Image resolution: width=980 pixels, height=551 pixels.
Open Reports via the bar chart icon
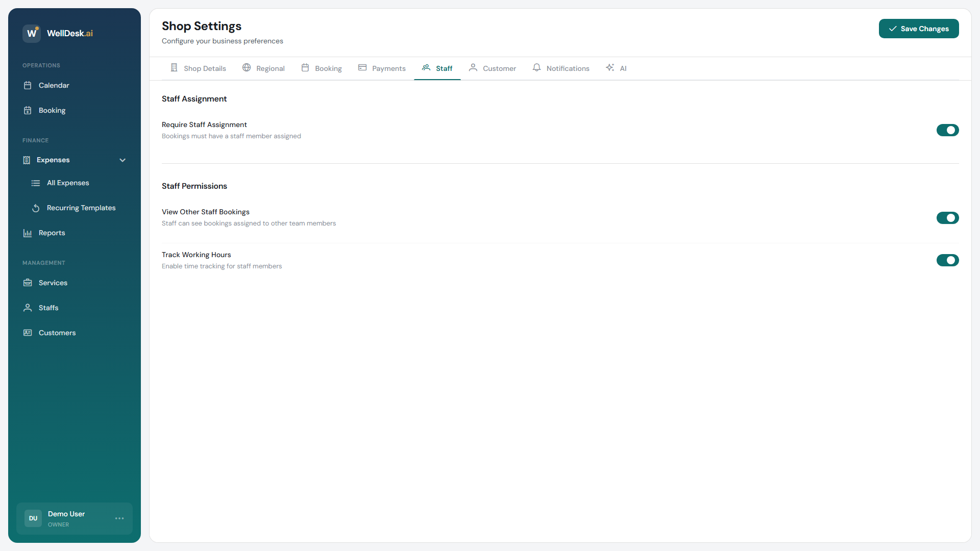click(x=28, y=233)
